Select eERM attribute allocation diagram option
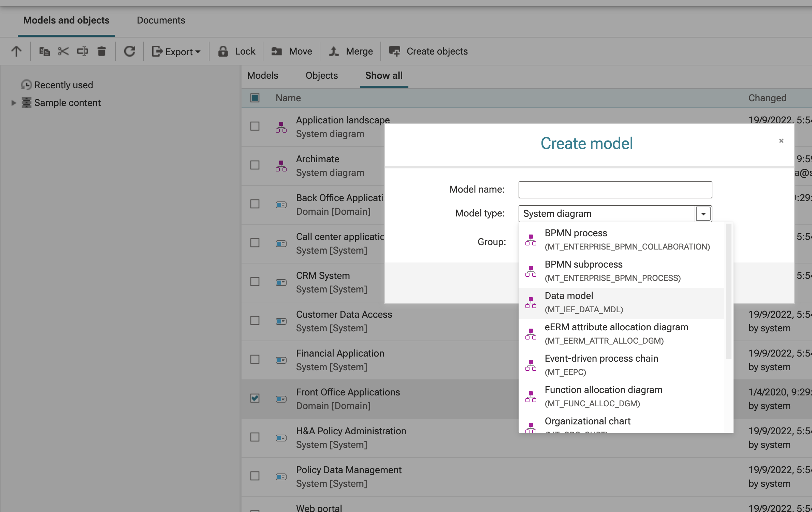 (621, 334)
